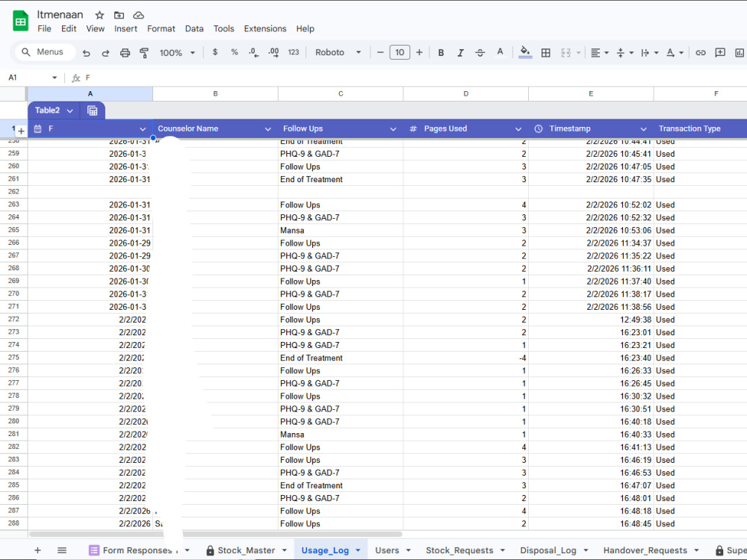Format as percent

[235, 52]
